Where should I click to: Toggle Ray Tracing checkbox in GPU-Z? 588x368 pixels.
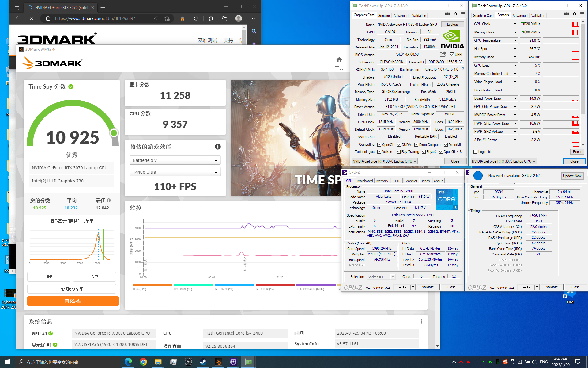click(x=398, y=152)
